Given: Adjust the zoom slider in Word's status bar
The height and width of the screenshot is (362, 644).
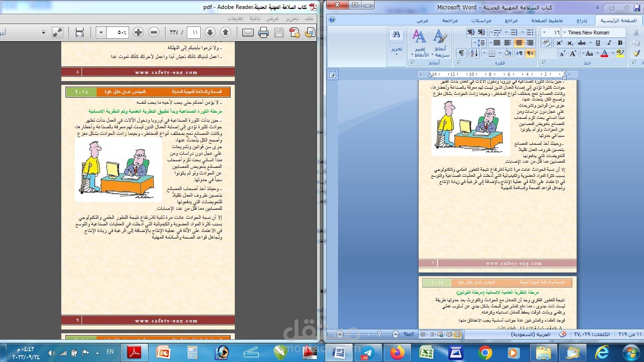Looking at the screenshot, I should (379, 335).
